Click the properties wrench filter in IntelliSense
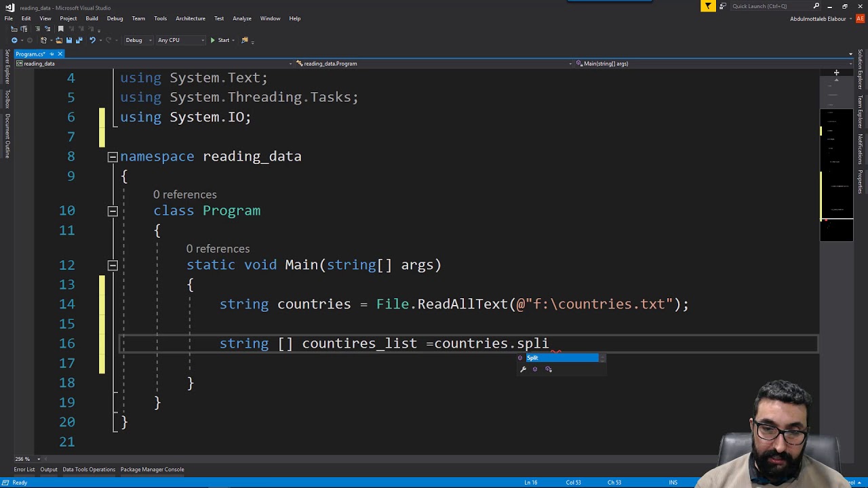The width and height of the screenshot is (868, 488). point(523,369)
